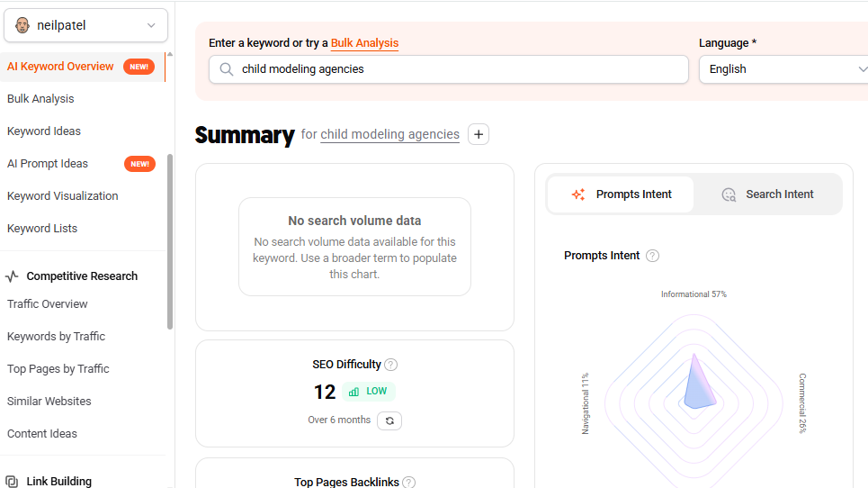
Task: Click the SEO Difficulty help icon
Action: coord(390,365)
